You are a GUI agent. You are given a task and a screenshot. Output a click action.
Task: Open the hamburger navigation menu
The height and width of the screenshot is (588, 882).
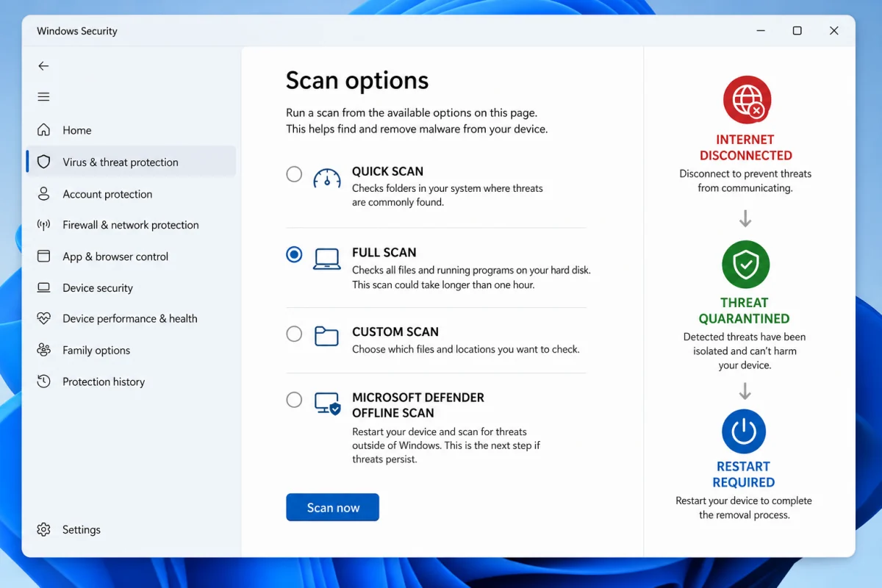tap(43, 97)
